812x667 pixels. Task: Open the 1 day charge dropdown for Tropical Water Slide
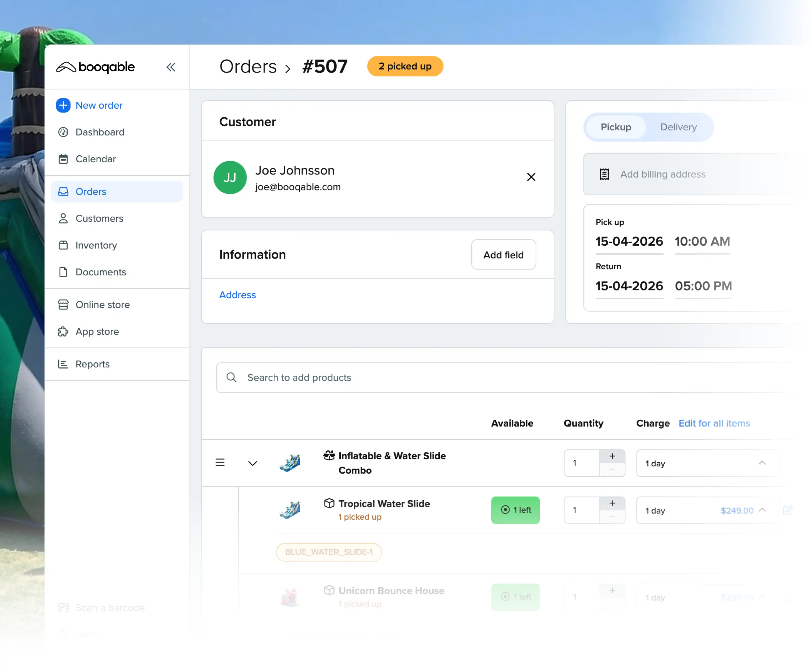click(763, 510)
